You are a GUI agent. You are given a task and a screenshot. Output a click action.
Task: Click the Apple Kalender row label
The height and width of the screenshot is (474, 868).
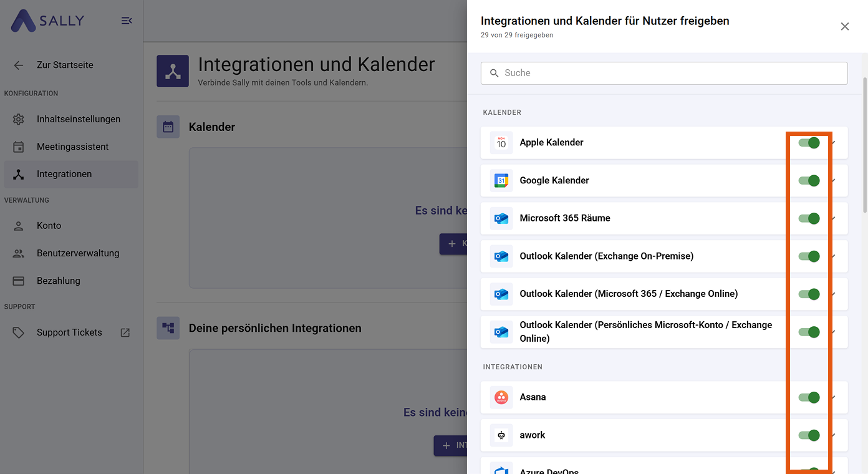(552, 142)
